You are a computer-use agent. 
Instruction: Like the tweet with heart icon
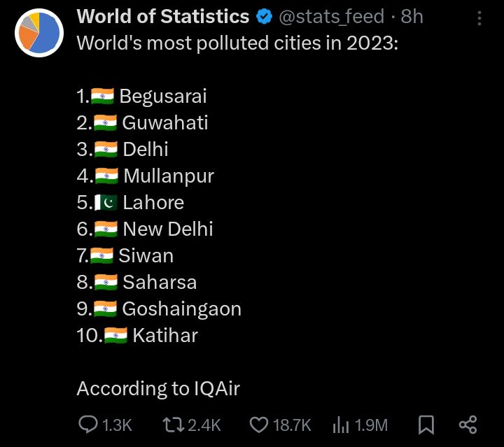(259, 425)
